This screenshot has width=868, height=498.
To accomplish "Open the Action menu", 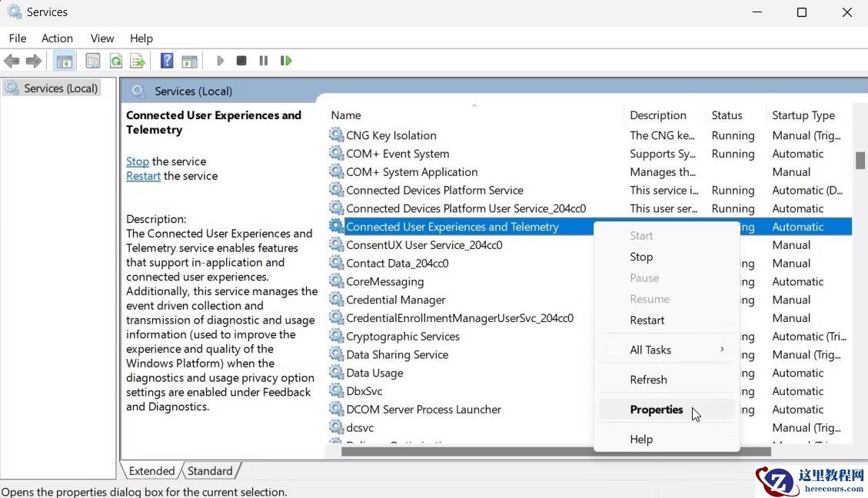I will coord(57,38).
